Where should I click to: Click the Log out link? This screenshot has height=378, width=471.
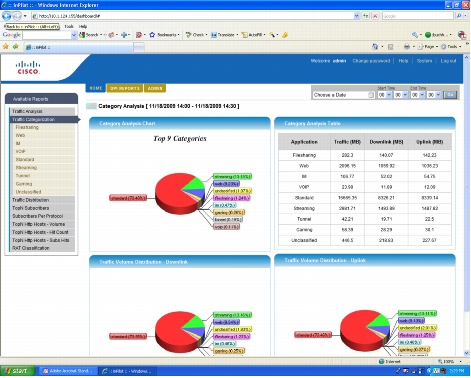pos(448,61)
